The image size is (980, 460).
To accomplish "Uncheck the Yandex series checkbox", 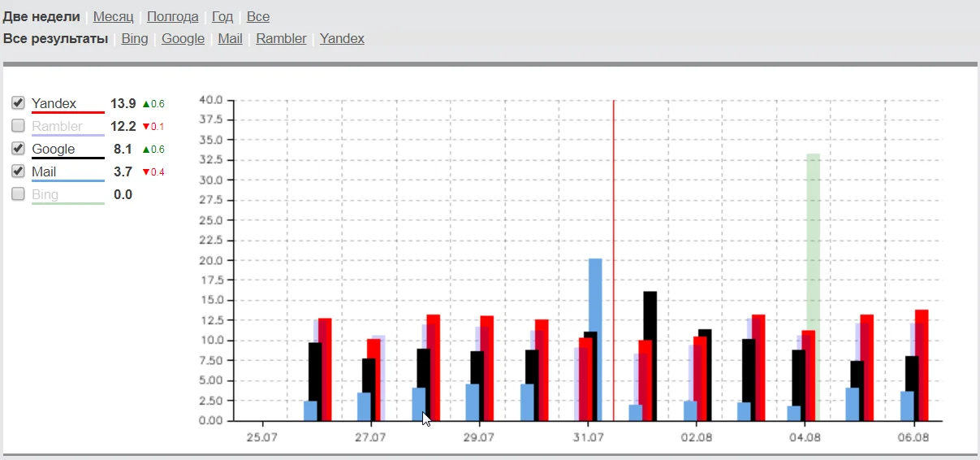I will pyautogui.click(x=18, y=103).
